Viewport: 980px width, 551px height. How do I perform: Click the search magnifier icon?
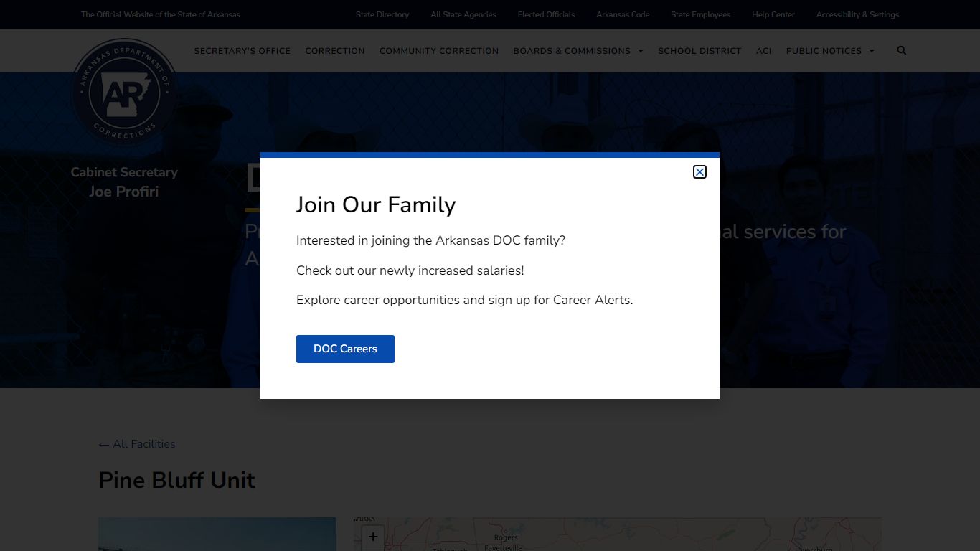[x=901, y=50]
